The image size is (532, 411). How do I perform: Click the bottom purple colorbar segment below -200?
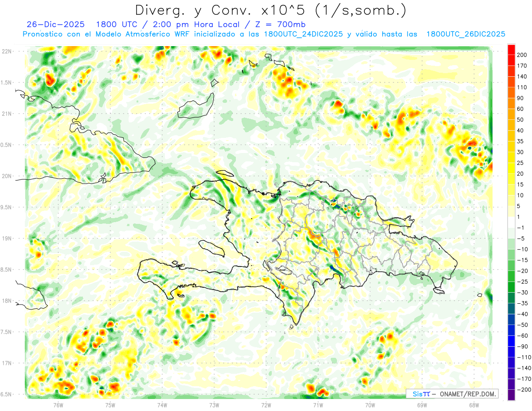click(511, 395)
